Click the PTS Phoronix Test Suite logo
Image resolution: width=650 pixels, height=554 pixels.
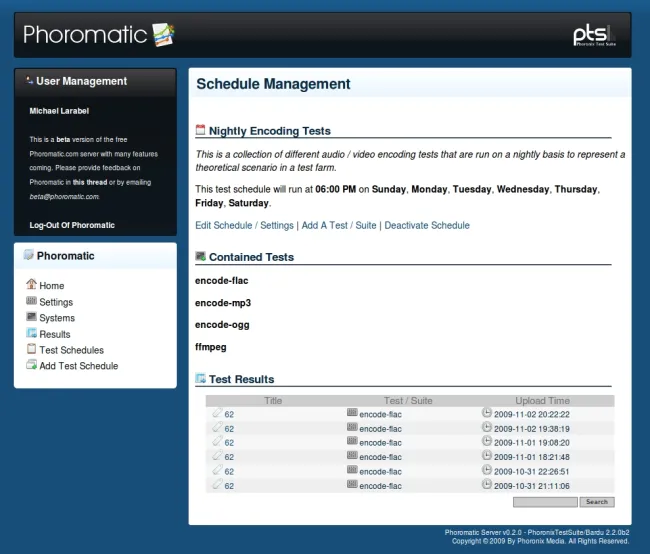pos(594,36)
